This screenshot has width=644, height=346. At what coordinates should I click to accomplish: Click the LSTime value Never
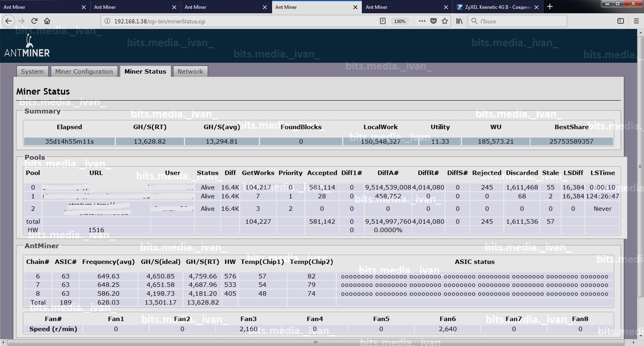[603, 208]
